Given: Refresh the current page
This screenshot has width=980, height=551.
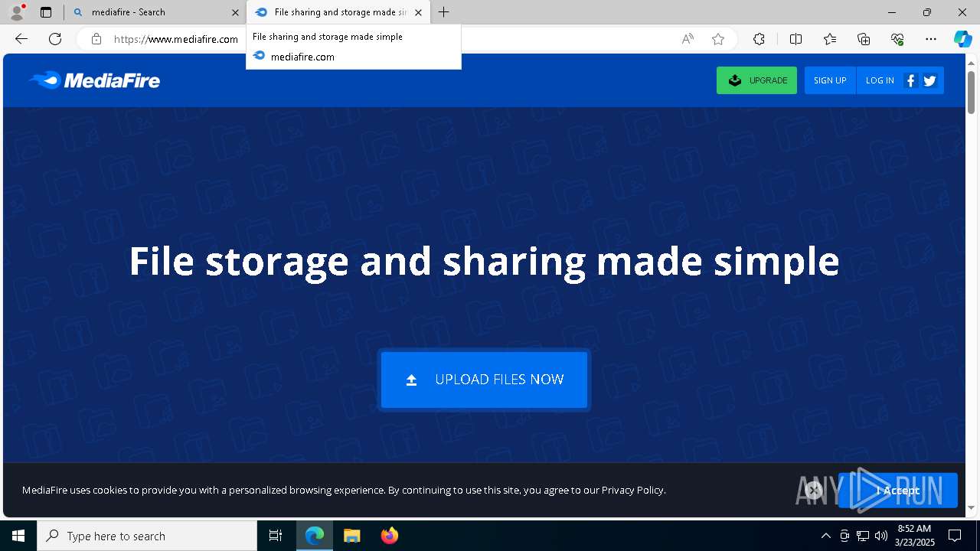Looking at the screenshot, I should tap(55, 39).
